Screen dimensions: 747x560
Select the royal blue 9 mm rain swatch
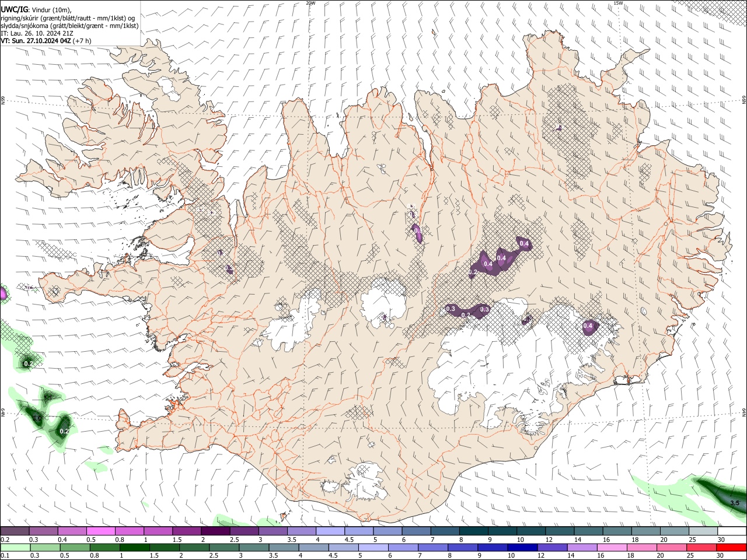pyautogui.click(x=493, y=547)
